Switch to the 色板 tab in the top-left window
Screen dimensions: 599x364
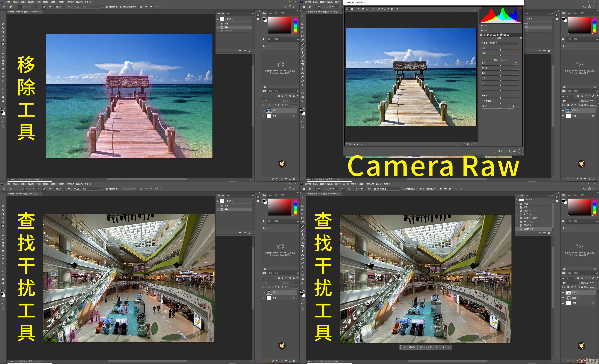(270, 13)
